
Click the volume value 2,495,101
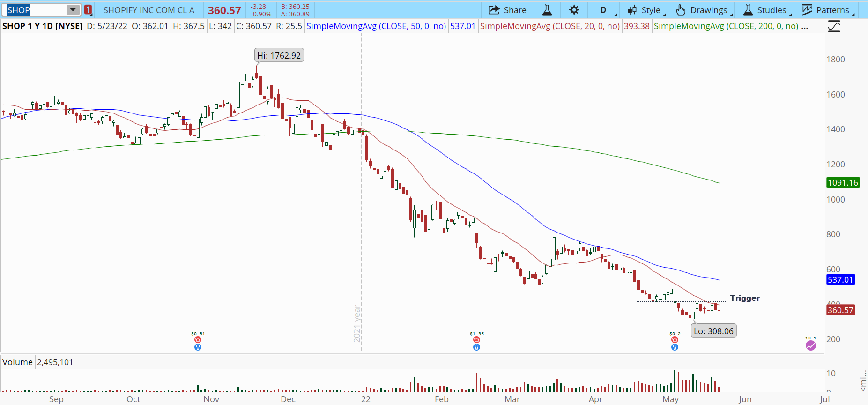point(55,362)
